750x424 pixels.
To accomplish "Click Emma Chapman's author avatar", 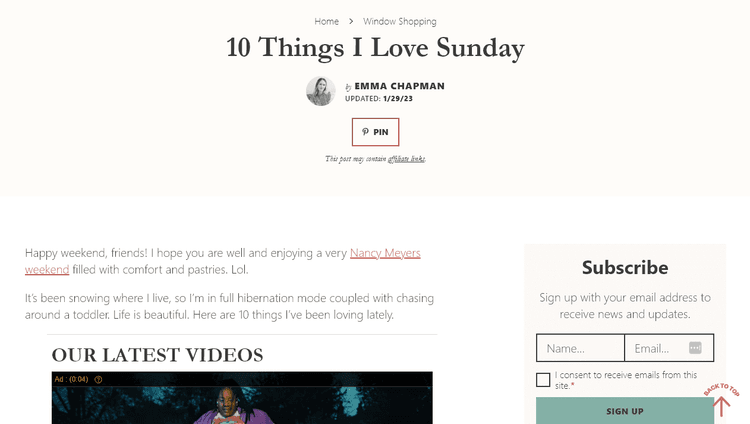I will click(321, 91).
